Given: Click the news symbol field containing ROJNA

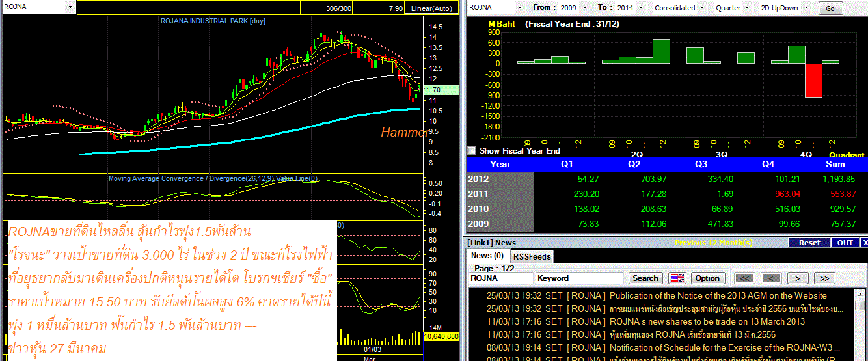Looking at the screenshot, I should pos(501,278).
